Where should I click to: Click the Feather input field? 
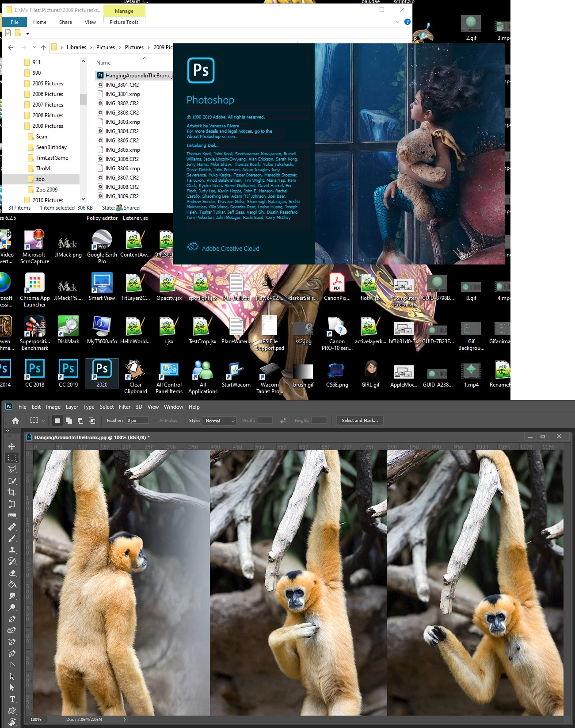[x=137, y=421]
